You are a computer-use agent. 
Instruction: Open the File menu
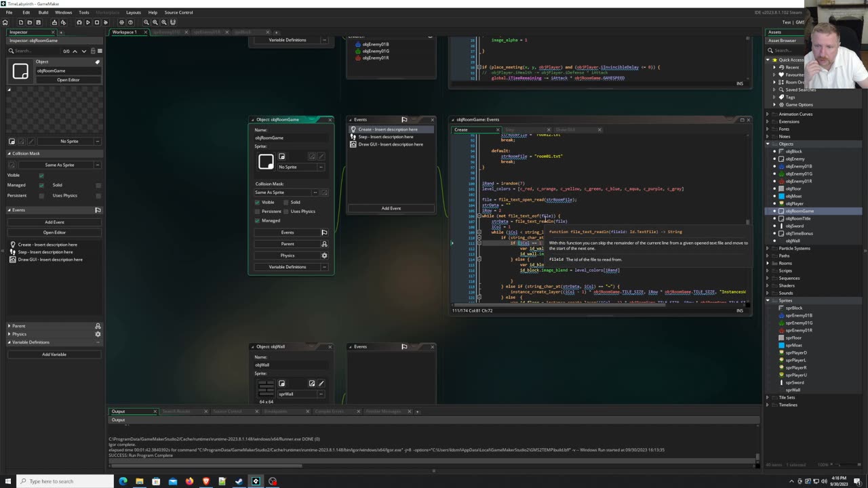pos(9,12)
